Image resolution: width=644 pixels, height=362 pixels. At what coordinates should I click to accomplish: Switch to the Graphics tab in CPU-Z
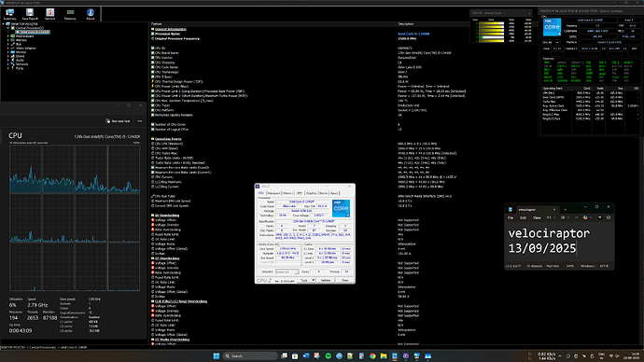pyautogui.click(x=312, y=193)
